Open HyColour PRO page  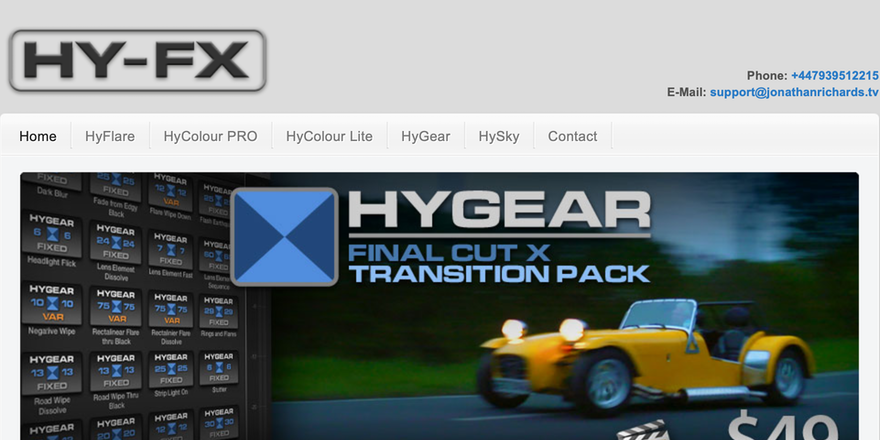[210, 136]
